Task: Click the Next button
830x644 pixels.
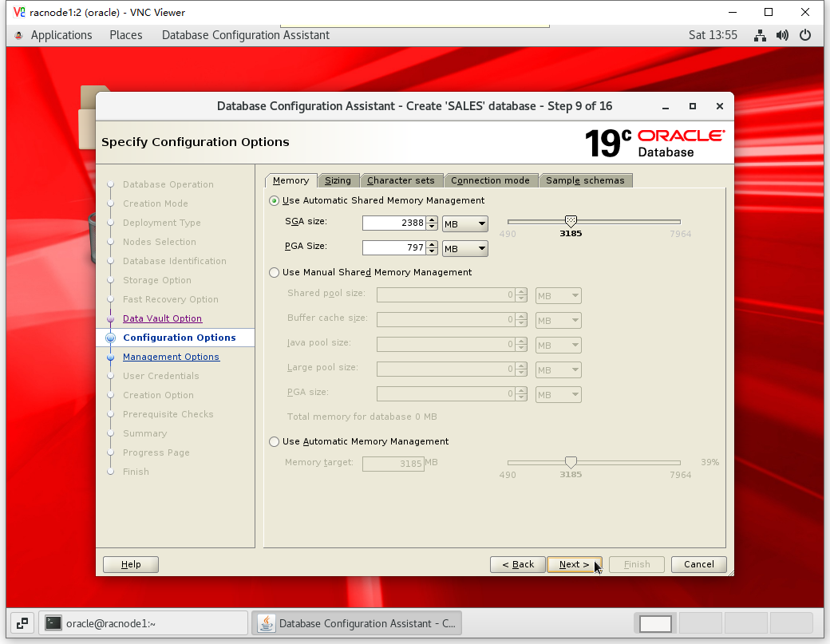Action: coord(574,564)
